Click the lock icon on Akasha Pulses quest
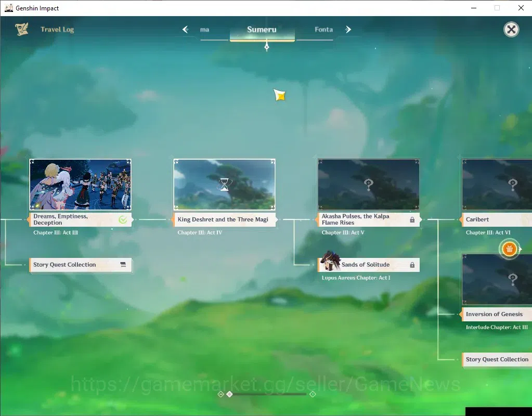 point(412,220)
